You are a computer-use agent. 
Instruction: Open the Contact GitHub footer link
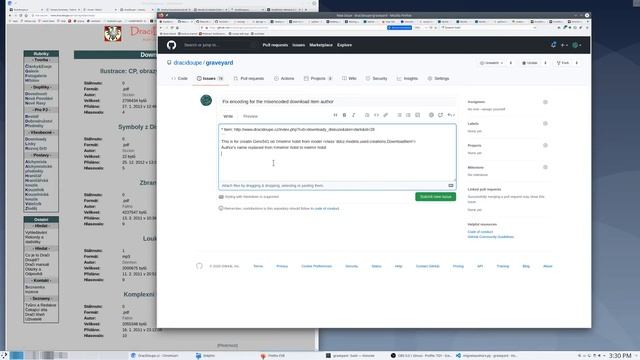[x=428, y=266]
